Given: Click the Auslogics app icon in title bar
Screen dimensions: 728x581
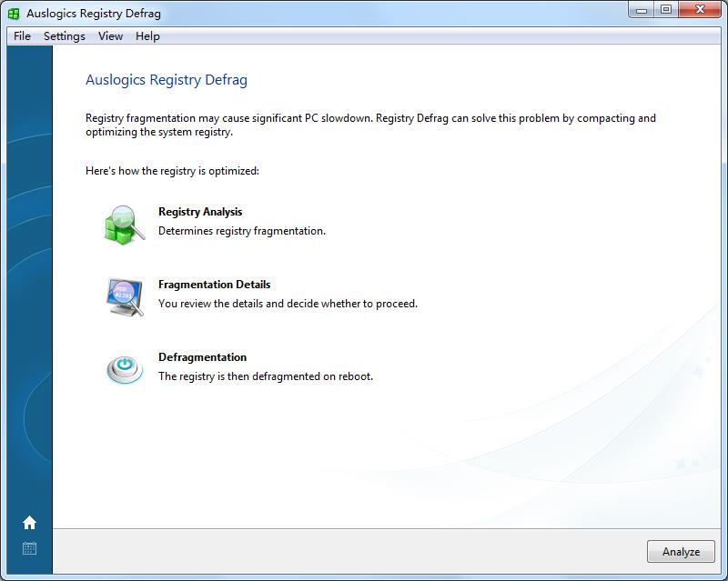Looking at the screenshot, I should point(14,14).
